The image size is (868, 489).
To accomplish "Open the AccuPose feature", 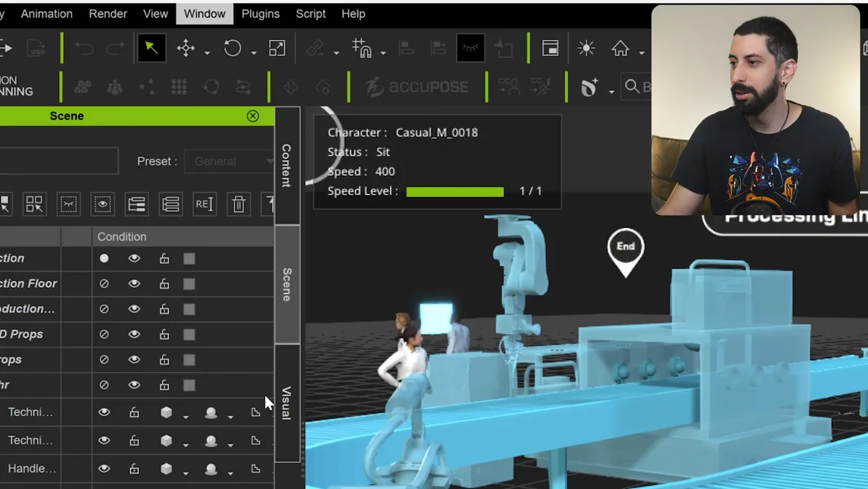I will coord(416,87).
